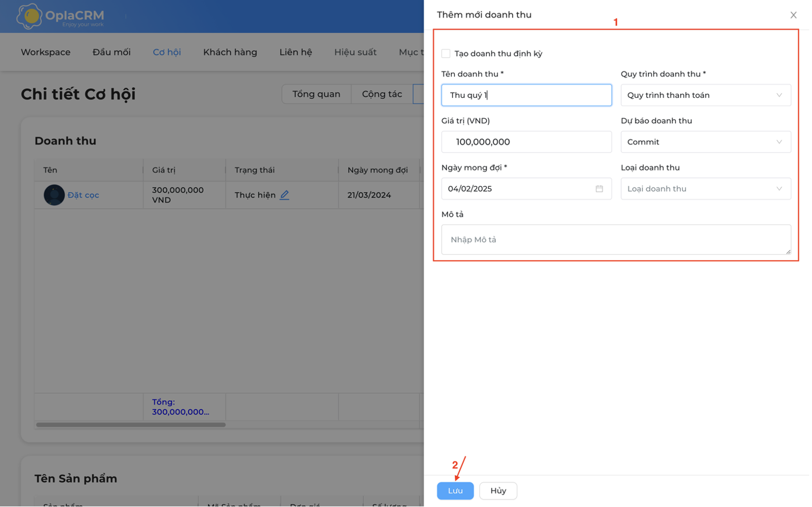Open the Đặt cọc revenue link
812x507 pixels.
pyautogui.click(x=83, y=195)
